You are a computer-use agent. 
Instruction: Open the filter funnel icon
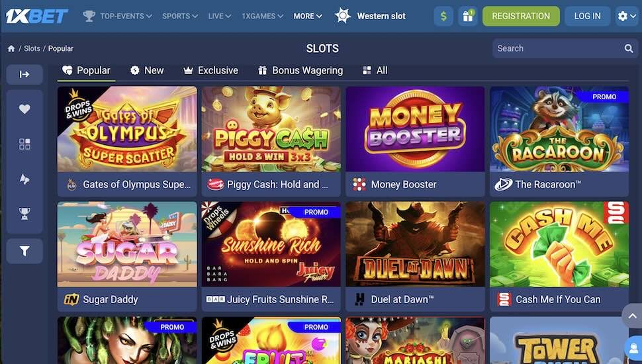pos(24,251)
